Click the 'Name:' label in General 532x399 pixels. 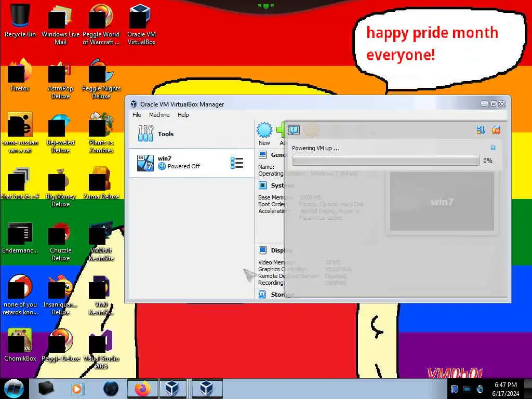[267, 167]
